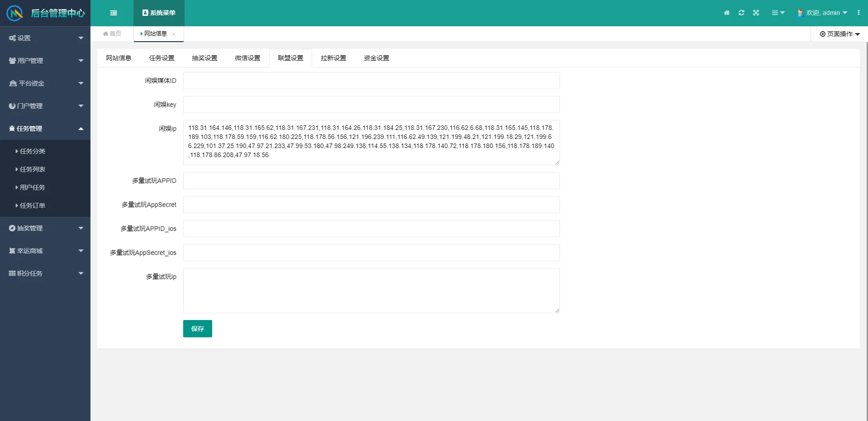This screenshot has width=868, height=421.
Task: Switch to 拉新设置 tab
Action: 333,58
